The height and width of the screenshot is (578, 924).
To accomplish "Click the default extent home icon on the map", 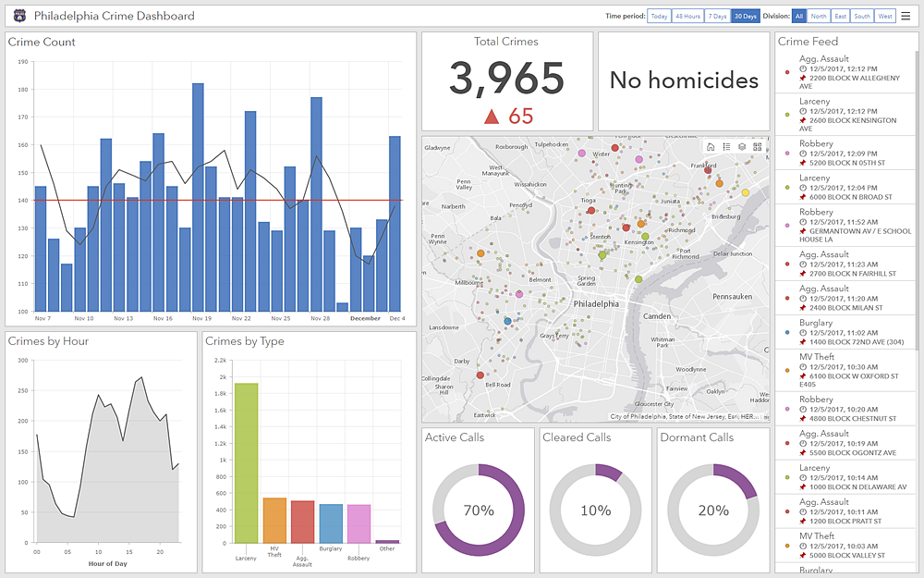I will click(711, 146).
